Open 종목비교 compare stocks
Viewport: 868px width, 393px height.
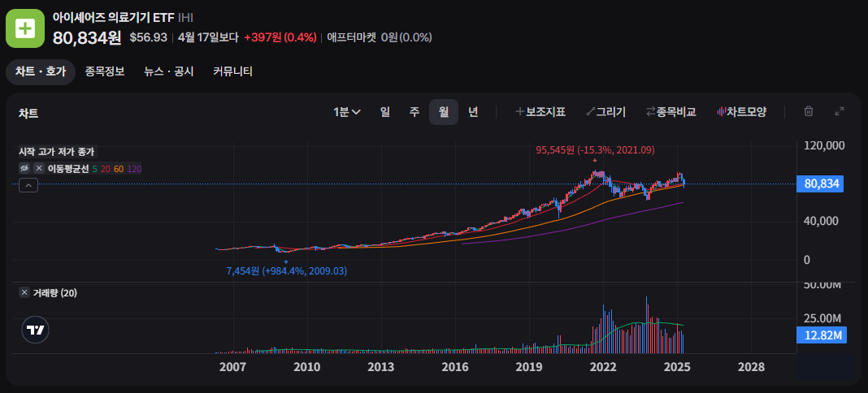click(671, 112)
